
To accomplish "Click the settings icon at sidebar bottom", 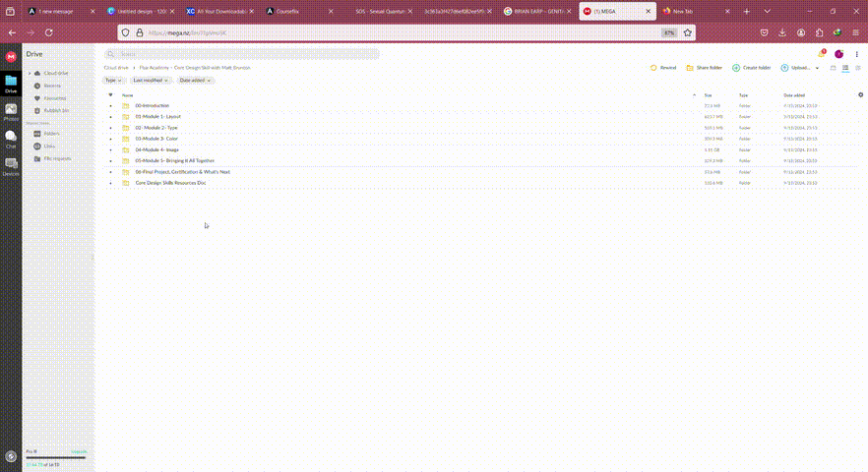I will [x=11, y=456].
